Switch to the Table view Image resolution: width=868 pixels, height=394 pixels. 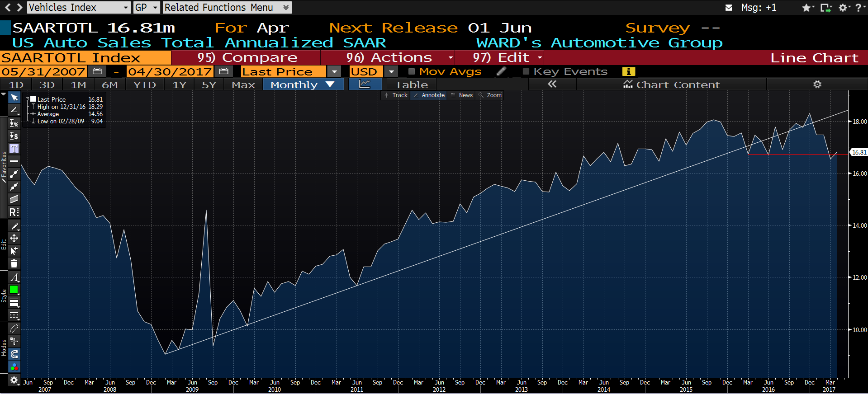[411, 84]
